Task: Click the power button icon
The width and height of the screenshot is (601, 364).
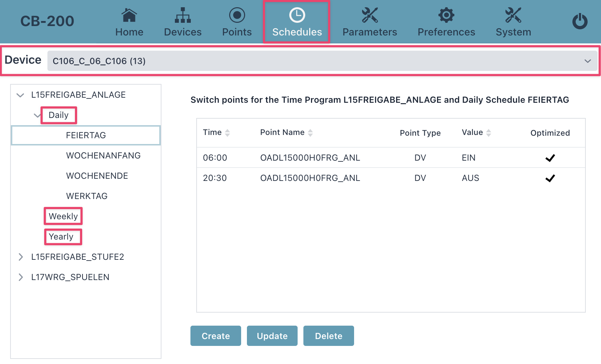Action: click(580, 21)
